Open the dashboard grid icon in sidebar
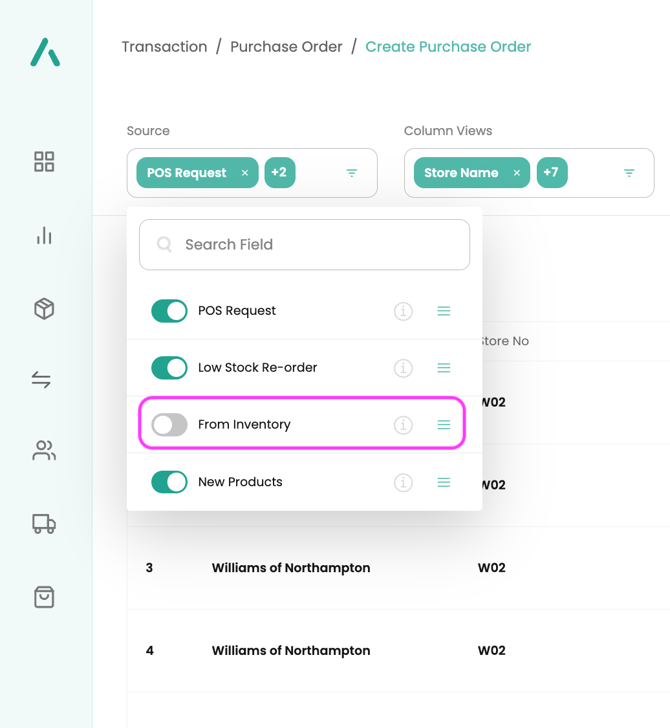The width and height of the screenshot is (670, 728). point(44,162)
